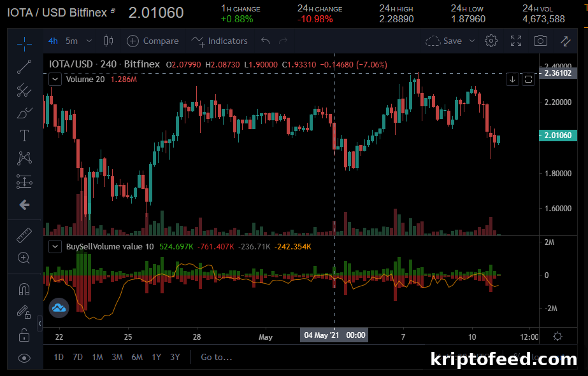Collapse the left drawing toolbar
The image size is (588, 376).
(x=39, y=323)
